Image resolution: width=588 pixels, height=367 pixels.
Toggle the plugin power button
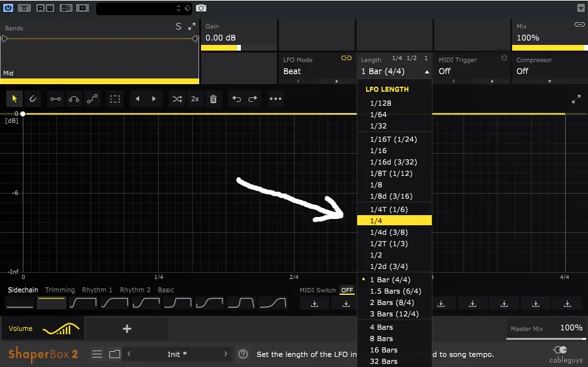8,8
